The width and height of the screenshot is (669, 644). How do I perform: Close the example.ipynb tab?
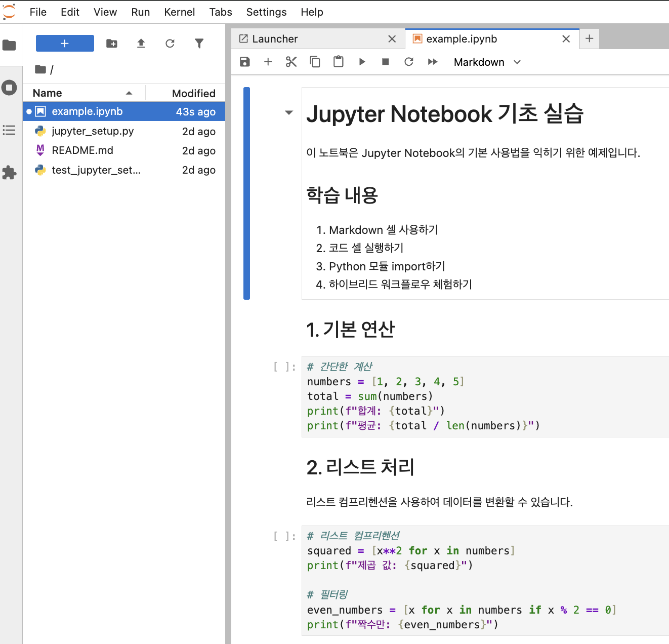point(566,39)
